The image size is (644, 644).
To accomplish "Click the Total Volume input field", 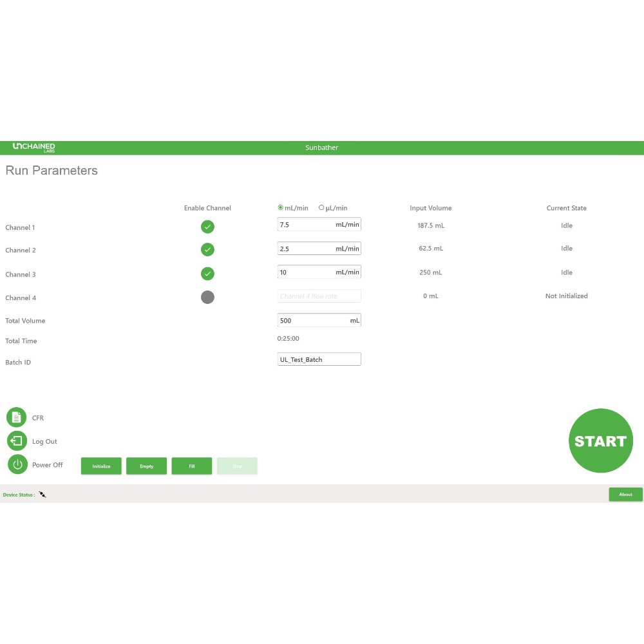I will coord(312,320).
